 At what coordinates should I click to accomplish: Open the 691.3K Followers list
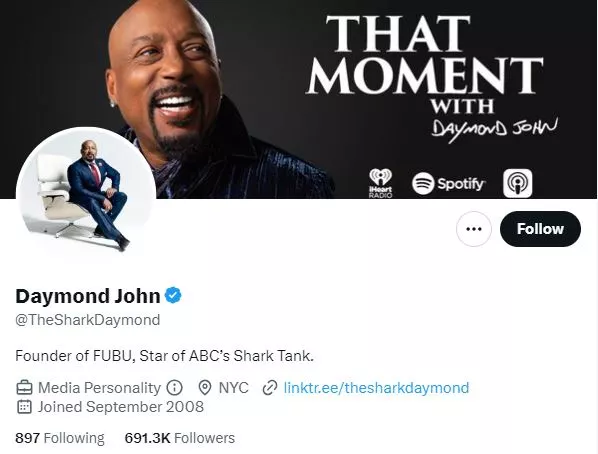tap(180, 438)
